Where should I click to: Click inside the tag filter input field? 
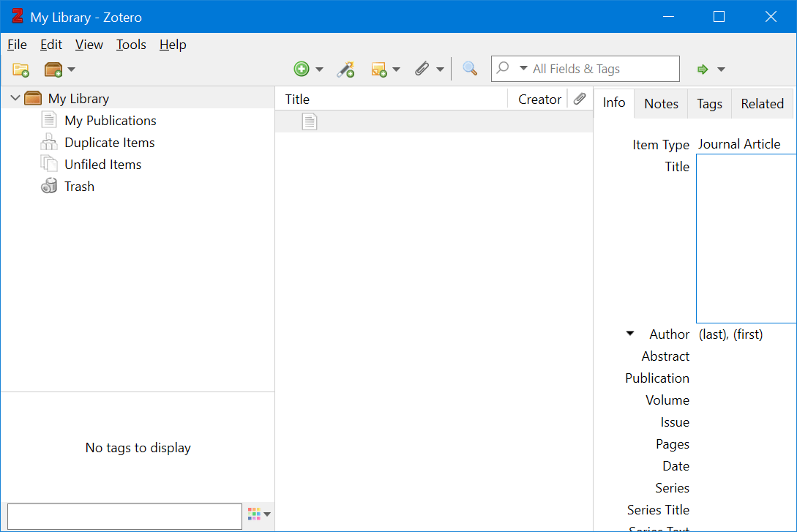click(124, 515)
